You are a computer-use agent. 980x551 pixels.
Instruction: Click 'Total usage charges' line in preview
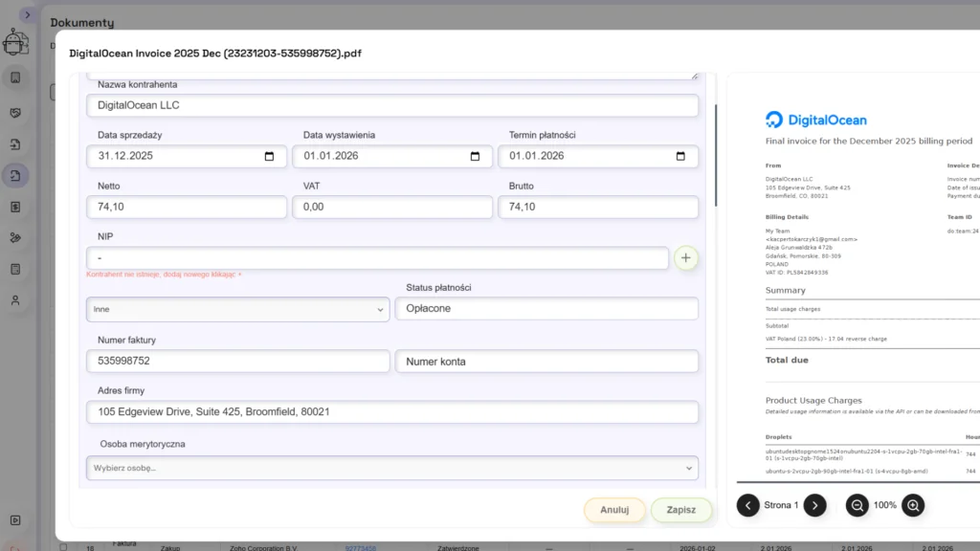[793, 309]
